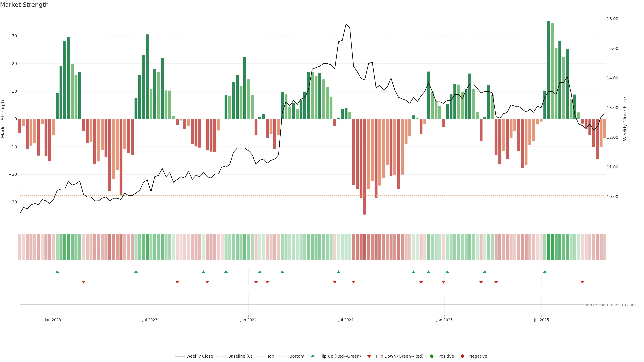Viewport: 644px width, 362px height.
Task: Click the dark red Negative circle icon in the legend
Action: coord(462,356)
